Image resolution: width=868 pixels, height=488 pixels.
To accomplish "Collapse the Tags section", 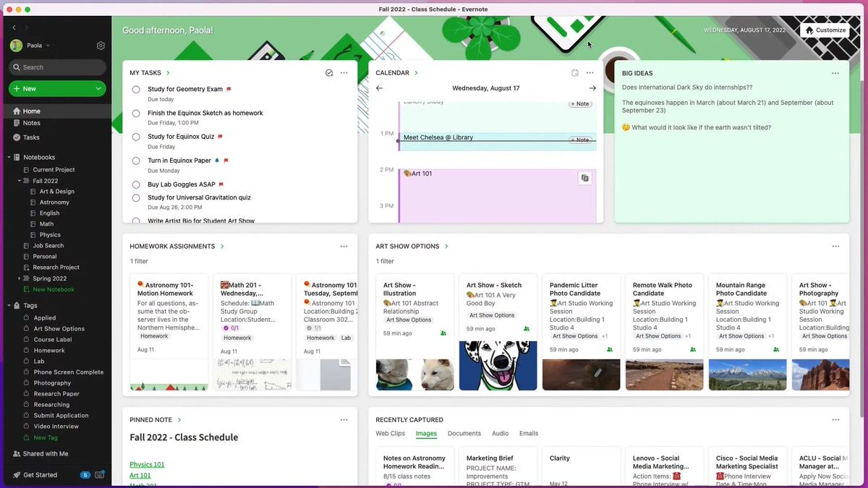I will [x=9, y=306].
